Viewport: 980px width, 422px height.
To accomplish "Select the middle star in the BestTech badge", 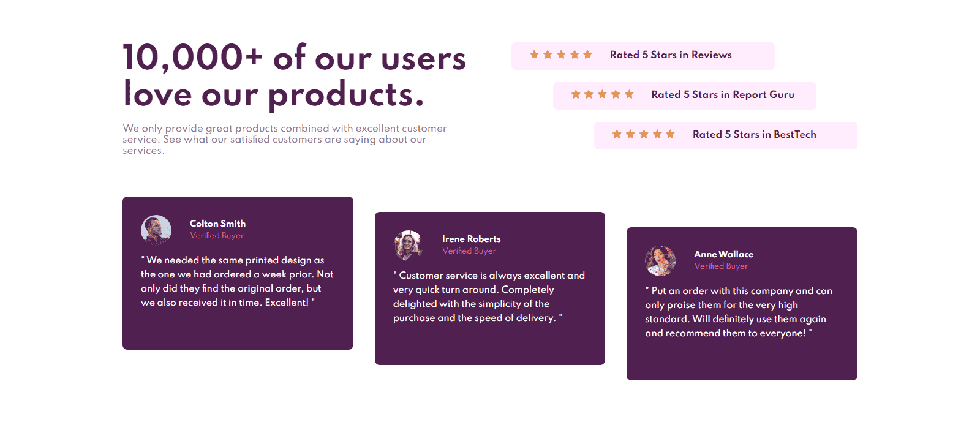I will (x=644, y=134).
